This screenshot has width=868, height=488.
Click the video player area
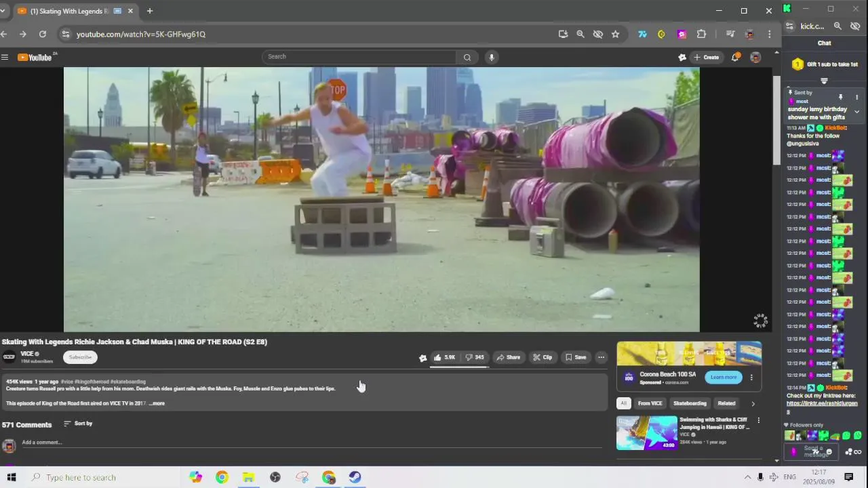pos(381,199)
